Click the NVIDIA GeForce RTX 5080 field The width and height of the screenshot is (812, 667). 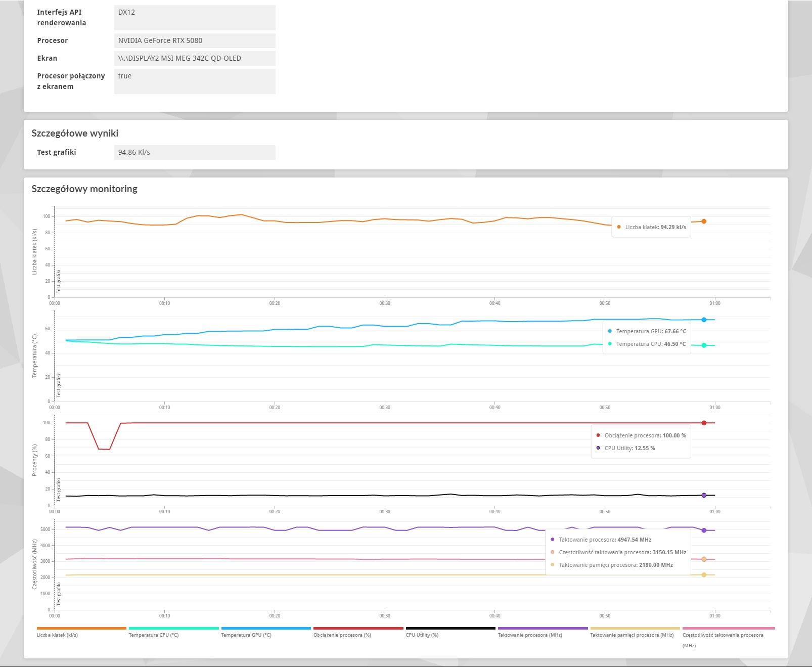(195, 40)
